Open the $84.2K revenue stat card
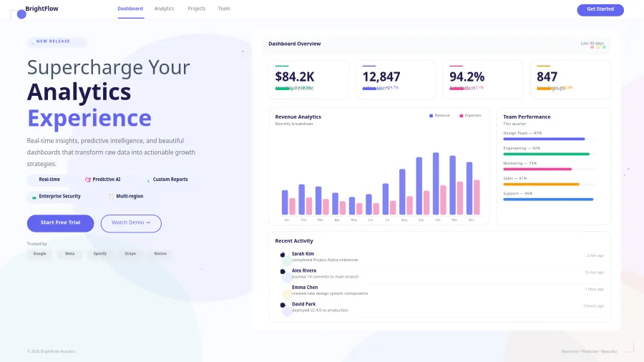644x362 pixels. tap(308, 79)
